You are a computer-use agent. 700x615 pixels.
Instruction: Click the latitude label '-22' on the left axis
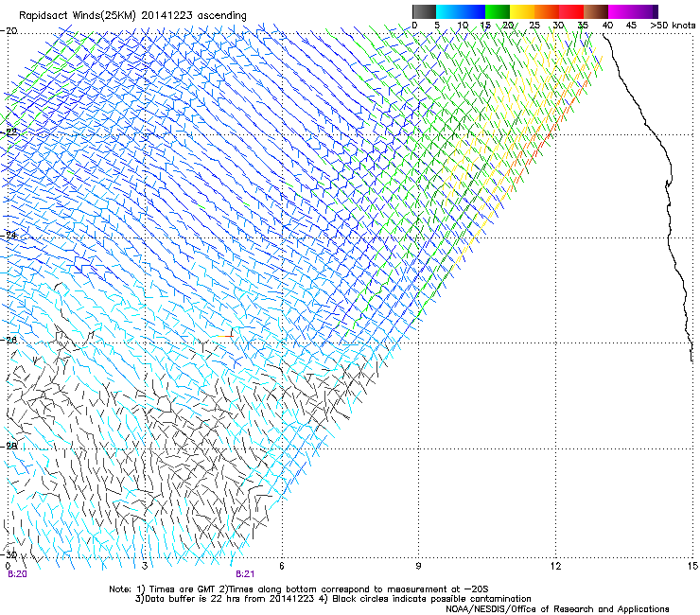tap(9, 132)
